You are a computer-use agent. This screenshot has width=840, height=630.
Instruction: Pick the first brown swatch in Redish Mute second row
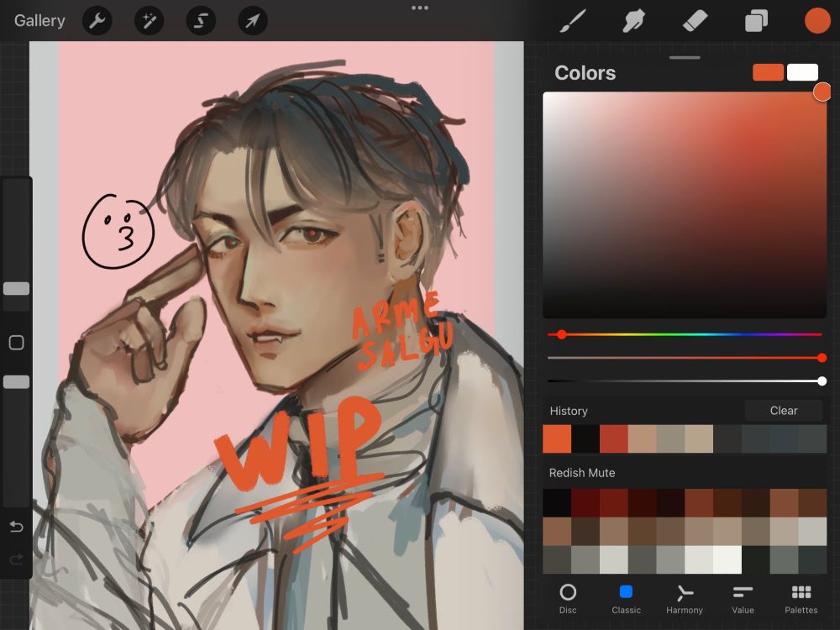tap(557, 531)
